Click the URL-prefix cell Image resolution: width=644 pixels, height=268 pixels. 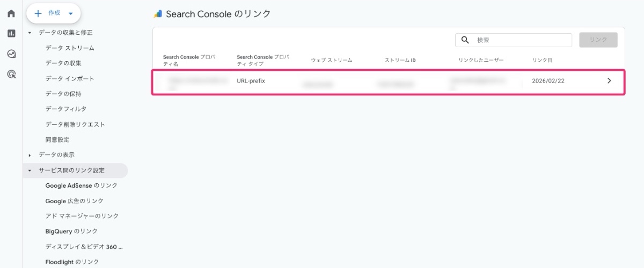251,81
